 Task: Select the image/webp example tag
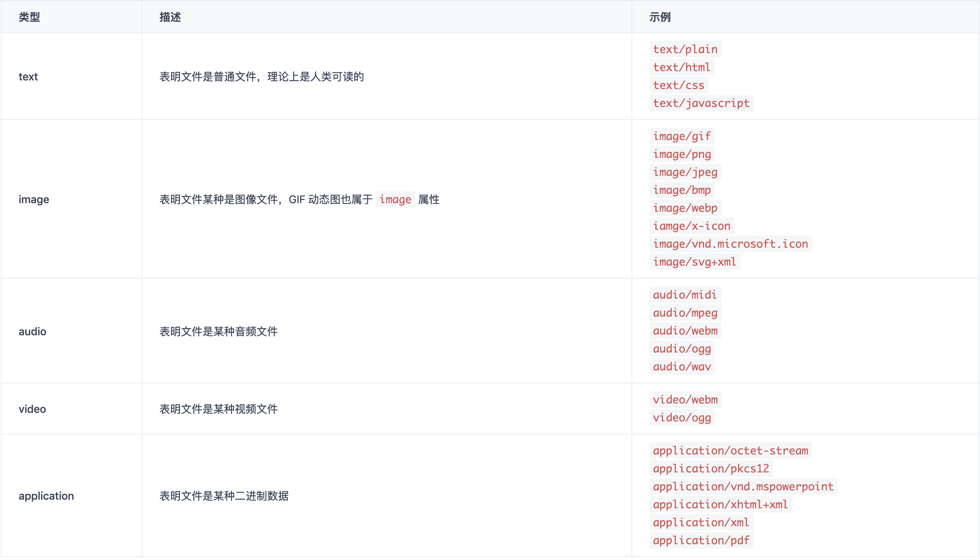coord(685,208)
